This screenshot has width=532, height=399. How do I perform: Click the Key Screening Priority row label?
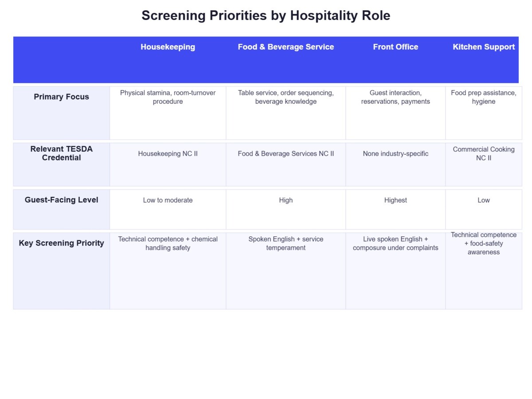click(62, 271)
